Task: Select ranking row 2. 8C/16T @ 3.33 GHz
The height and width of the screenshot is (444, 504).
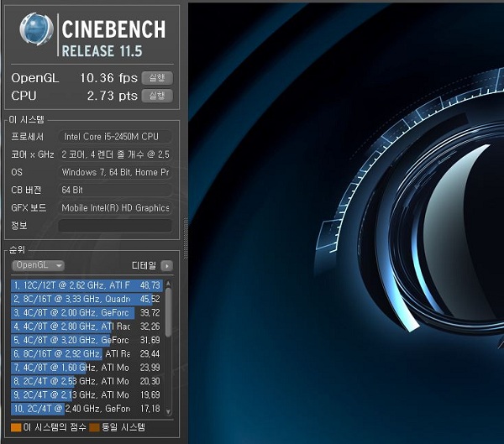Action: click(87, 299)
